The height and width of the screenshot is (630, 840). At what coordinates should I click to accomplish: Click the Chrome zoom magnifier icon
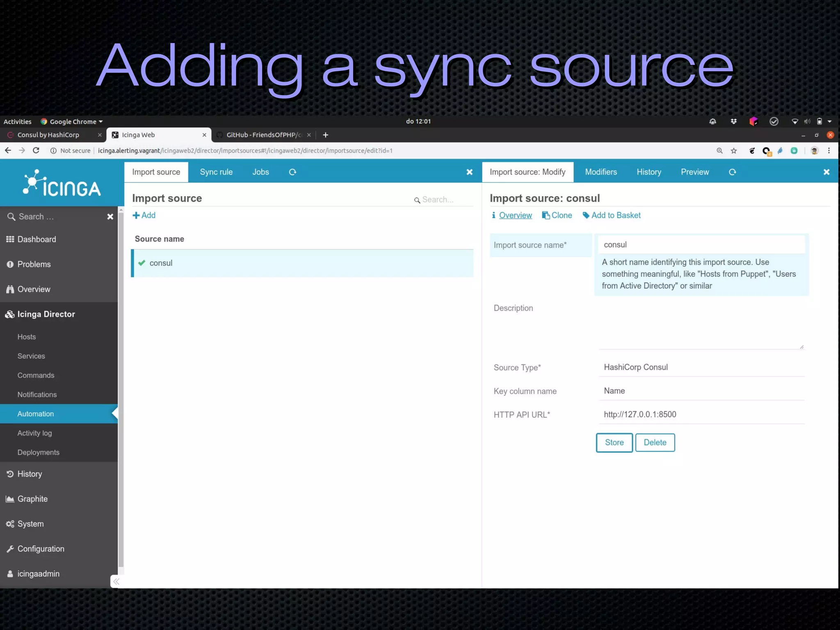[x=719, y=151]
